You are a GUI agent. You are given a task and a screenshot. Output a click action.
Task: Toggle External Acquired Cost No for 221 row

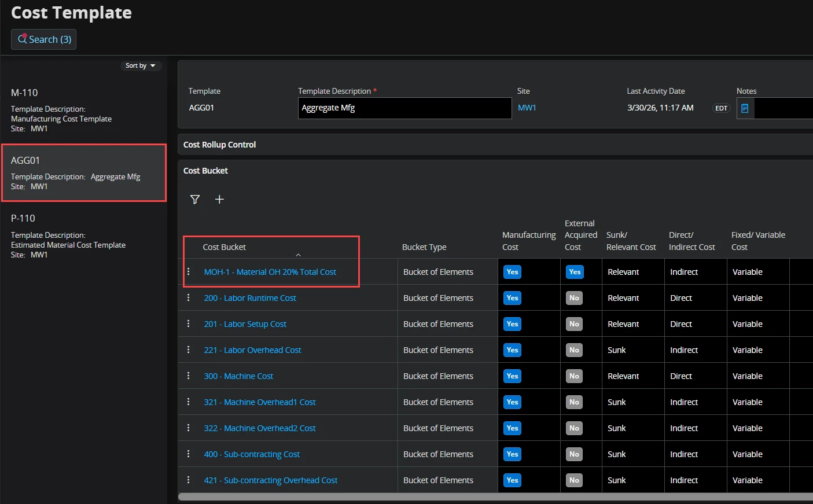(x=574, y=350)
